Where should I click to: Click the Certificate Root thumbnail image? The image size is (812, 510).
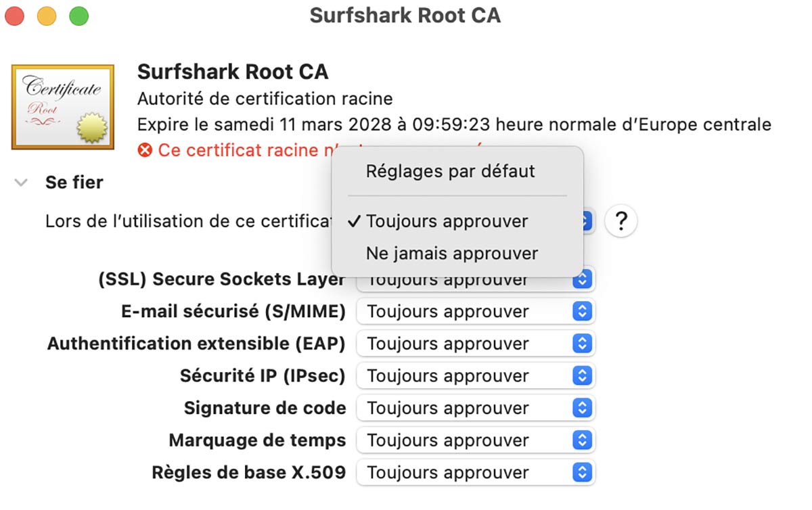click(x=62, y=106)
